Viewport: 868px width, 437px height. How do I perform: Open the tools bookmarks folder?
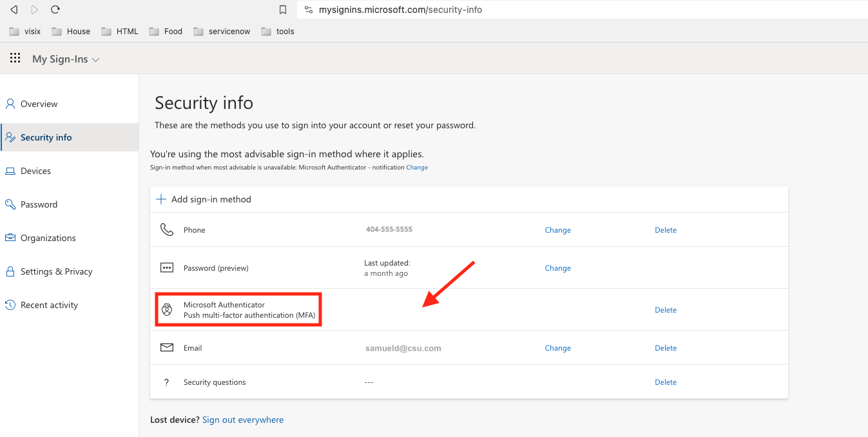(278, 31)
